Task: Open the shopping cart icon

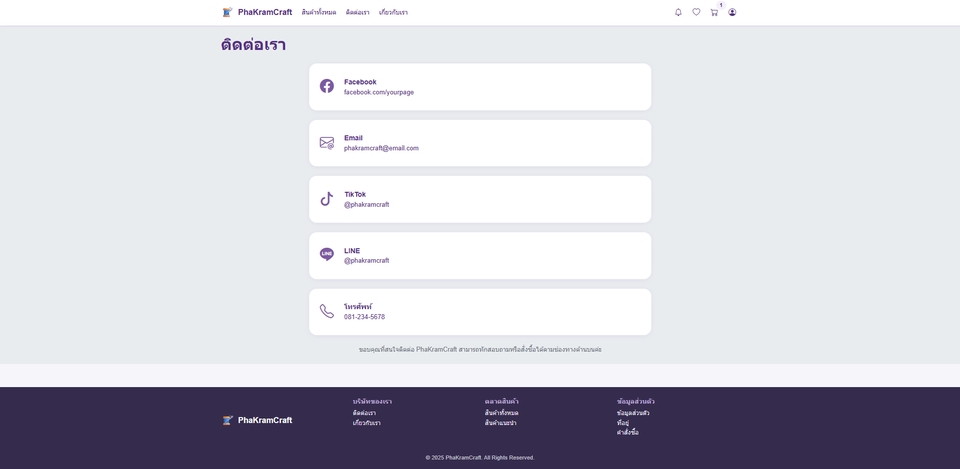Action: point(714,12)
